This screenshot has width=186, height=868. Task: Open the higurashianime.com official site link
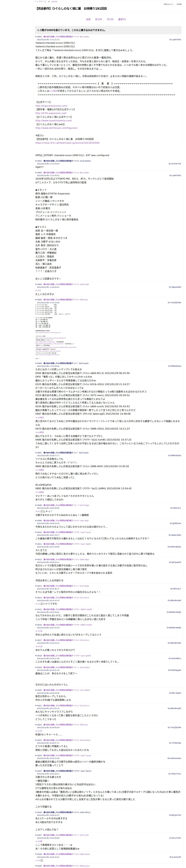pyautogui.click(x=51, y=106)
